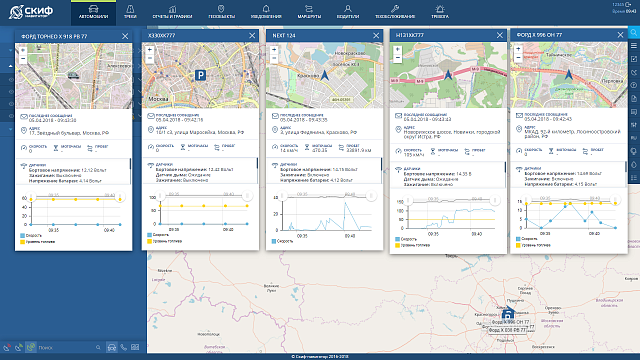640x360 pixels.
Task: Click sensors scrollbar in Форд Х 996 ОН 77 card
Action: [x=626, y=167]
